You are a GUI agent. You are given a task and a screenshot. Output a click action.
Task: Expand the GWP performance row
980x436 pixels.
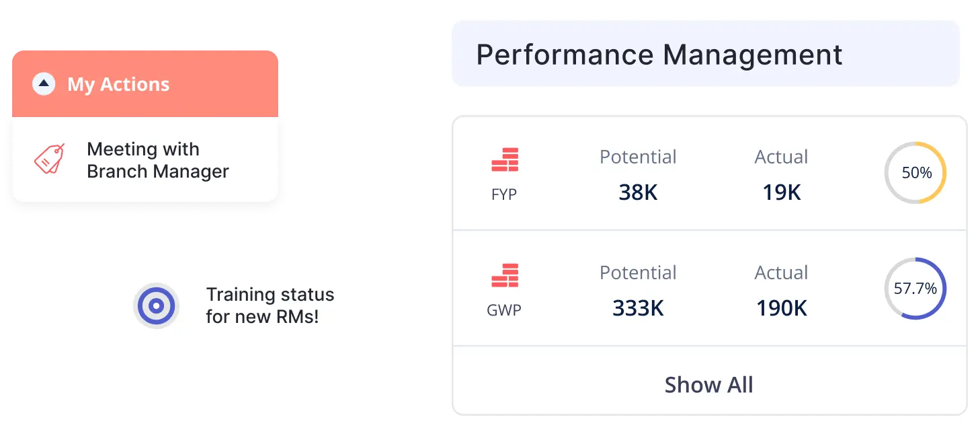point(709,288)
